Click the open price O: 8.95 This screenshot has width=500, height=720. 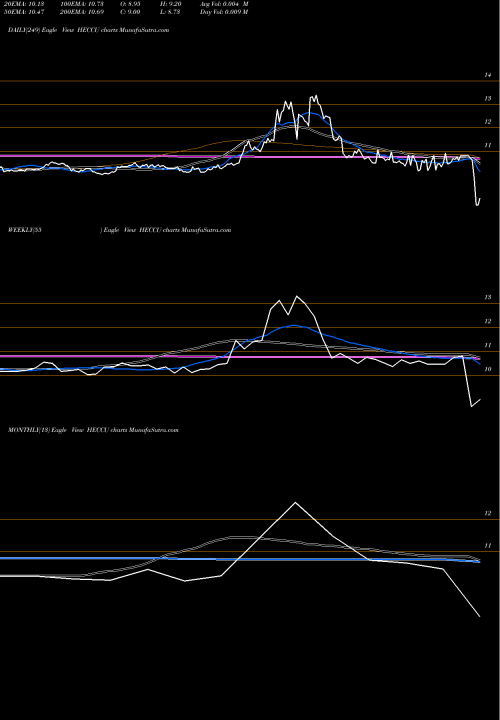[131, 4]
